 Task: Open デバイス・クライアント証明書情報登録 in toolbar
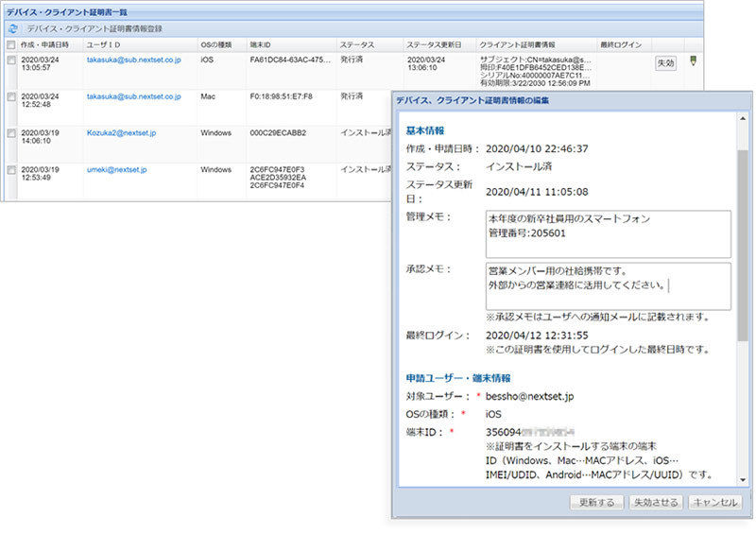(94, 29)
